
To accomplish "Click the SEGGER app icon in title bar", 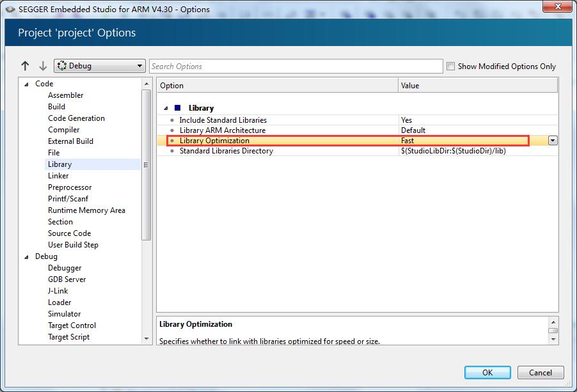I will click(x=10, y=9).
